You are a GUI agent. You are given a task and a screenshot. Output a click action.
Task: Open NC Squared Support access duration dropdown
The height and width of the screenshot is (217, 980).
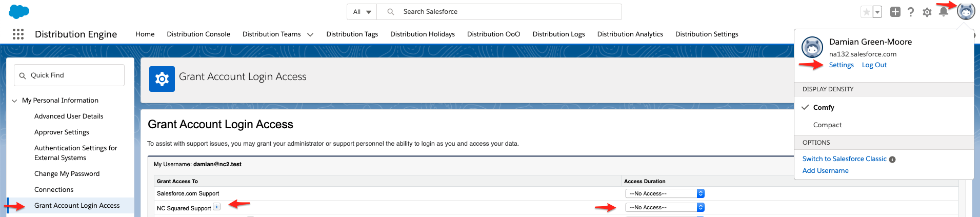pos(665,207)
